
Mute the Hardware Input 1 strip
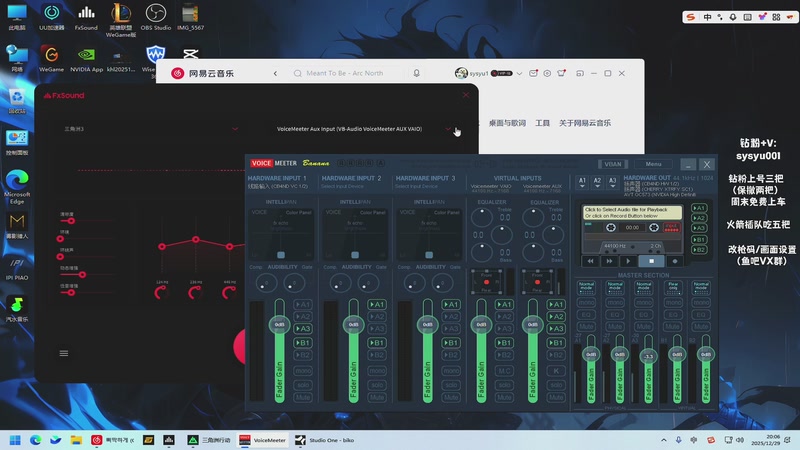[303, 397]
